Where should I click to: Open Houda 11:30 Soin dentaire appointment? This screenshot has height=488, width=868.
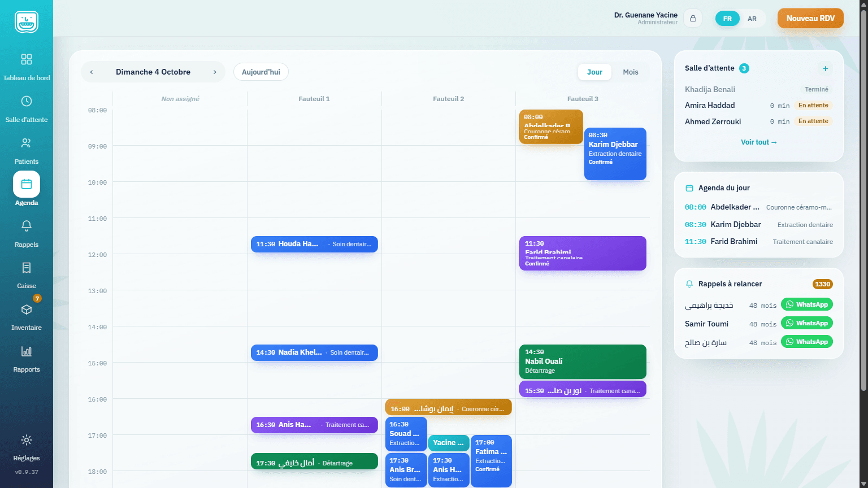point(314,244)
